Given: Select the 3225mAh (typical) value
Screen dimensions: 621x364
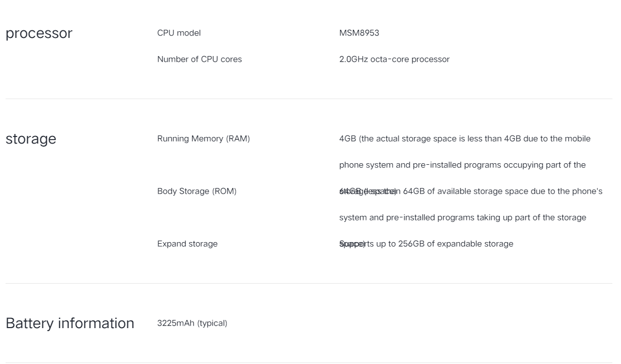Looking at the screenshot, I should point(192,323).
